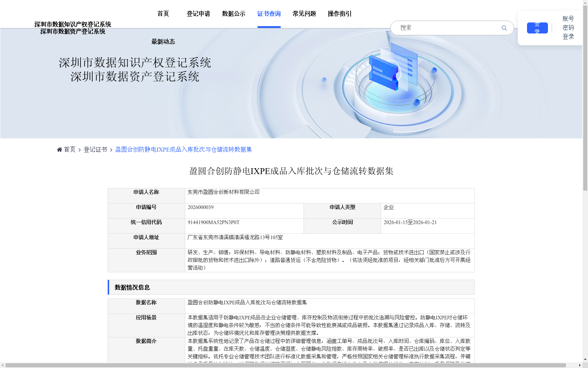Choose 账号密码登录 link
Screen dimensions: 588x368
(568, 28)
